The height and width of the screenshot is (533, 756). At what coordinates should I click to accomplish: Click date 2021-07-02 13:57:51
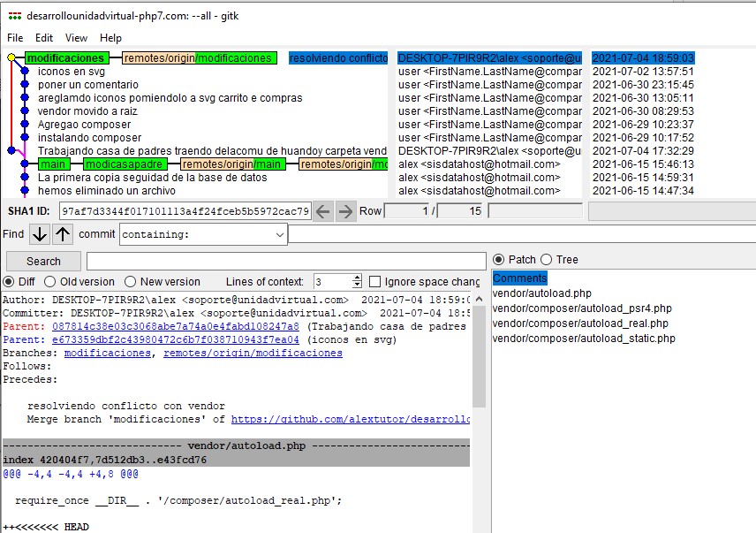(x=643, y=72)
